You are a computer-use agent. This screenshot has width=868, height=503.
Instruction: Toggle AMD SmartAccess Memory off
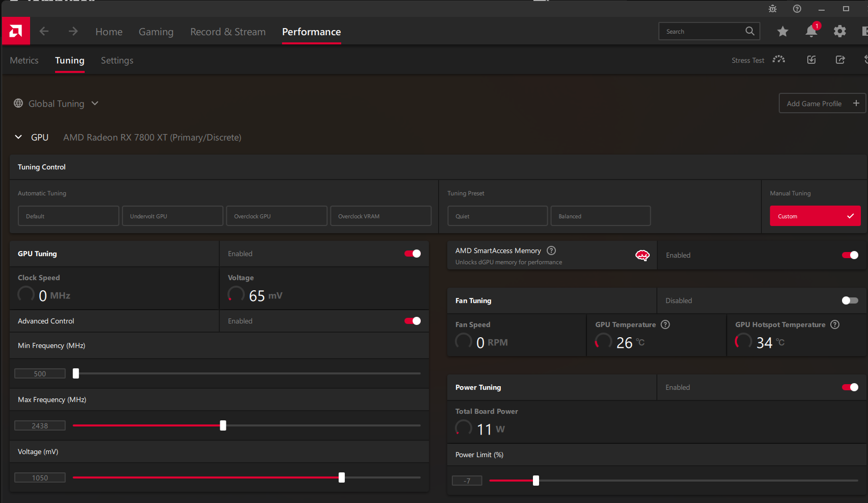(850, 255)
